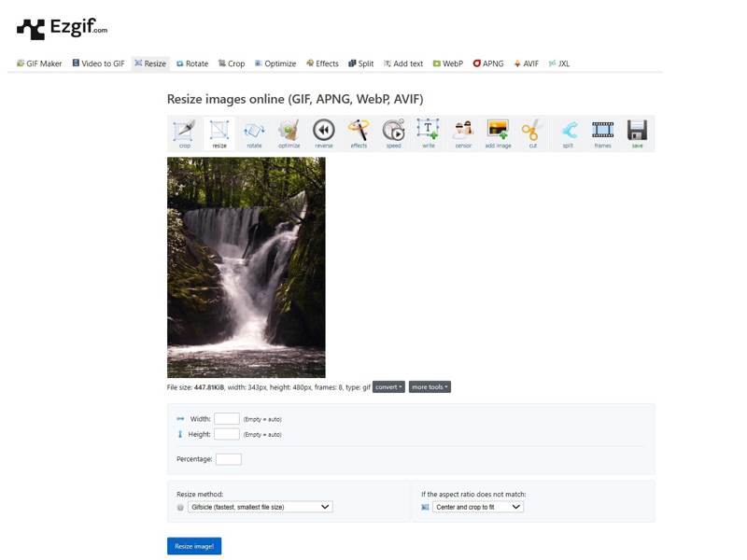Expand the more tools dropdown
This screenshot has width=747, height=560.
pos(430,386)
